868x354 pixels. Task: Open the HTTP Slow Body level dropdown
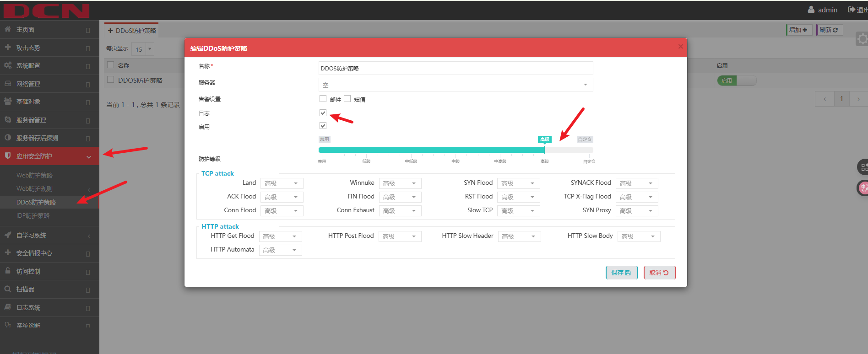(639, 236)
